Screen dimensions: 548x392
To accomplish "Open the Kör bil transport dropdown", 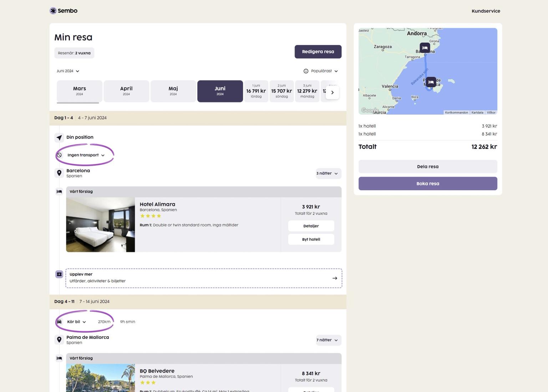I will [x=76, y=322].
